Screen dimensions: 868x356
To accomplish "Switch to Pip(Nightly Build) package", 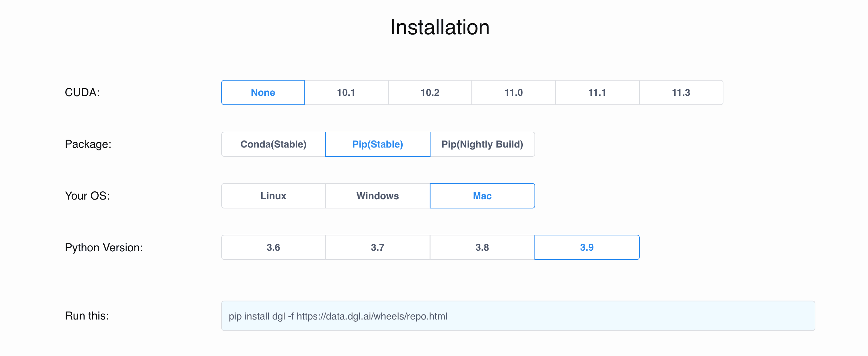I will point(482,144).
